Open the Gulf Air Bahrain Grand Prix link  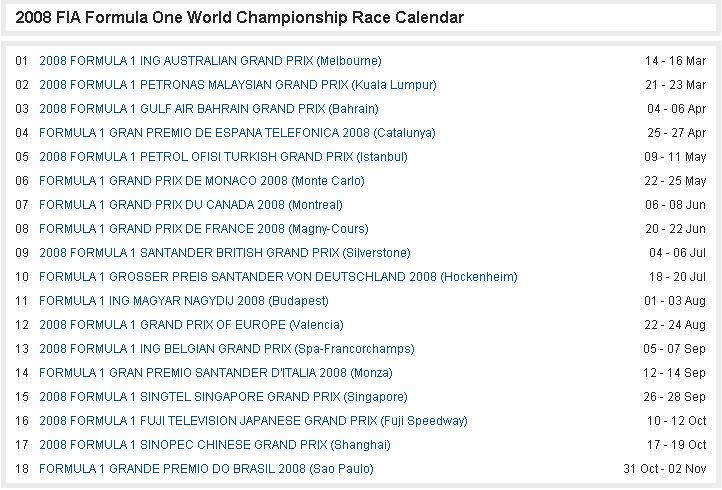[x=209, y=109]
